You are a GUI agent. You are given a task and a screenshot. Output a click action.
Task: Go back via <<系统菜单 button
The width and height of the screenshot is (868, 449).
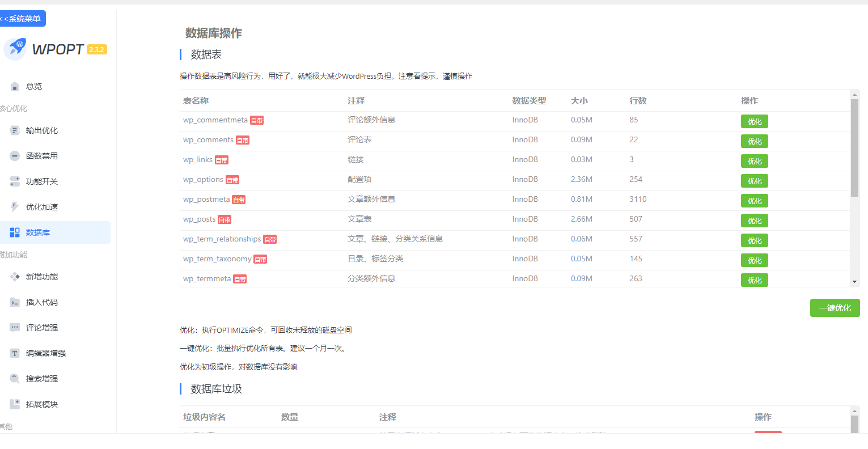pos(22,19)
